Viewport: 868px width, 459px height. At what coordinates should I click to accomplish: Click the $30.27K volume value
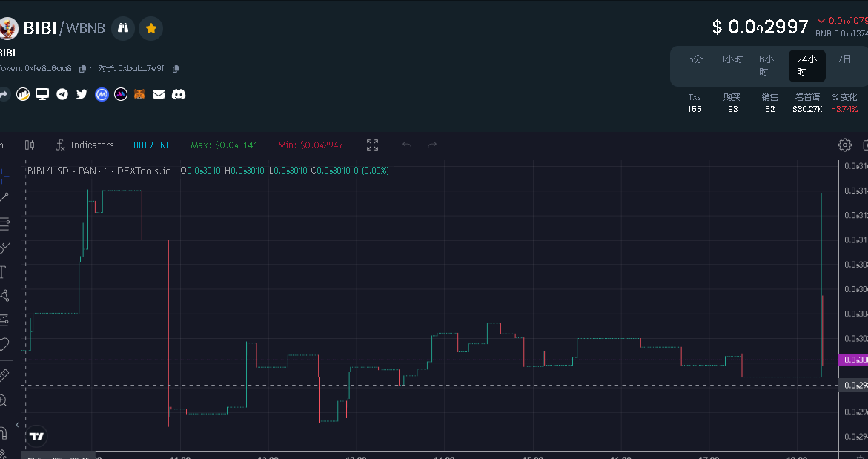point(807,109)
